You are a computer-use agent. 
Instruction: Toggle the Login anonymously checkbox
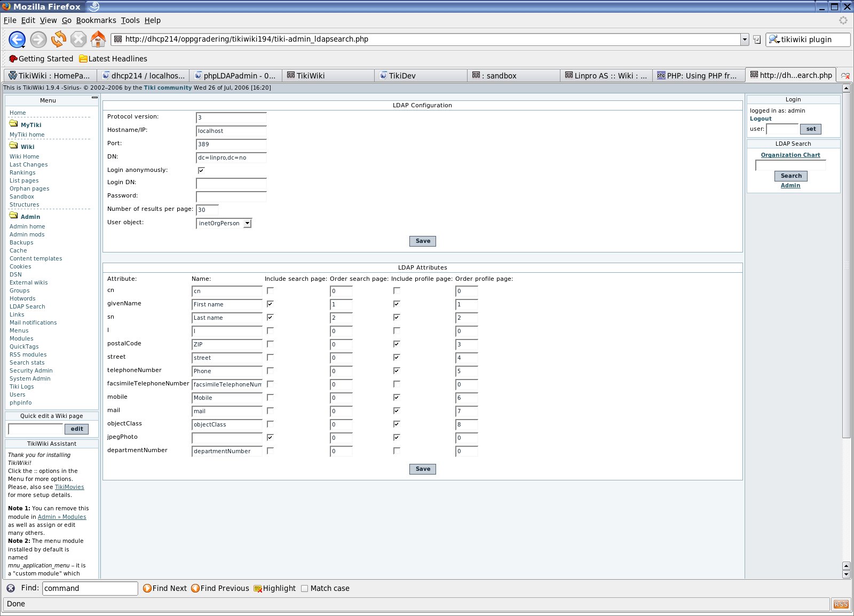point(201,170)
